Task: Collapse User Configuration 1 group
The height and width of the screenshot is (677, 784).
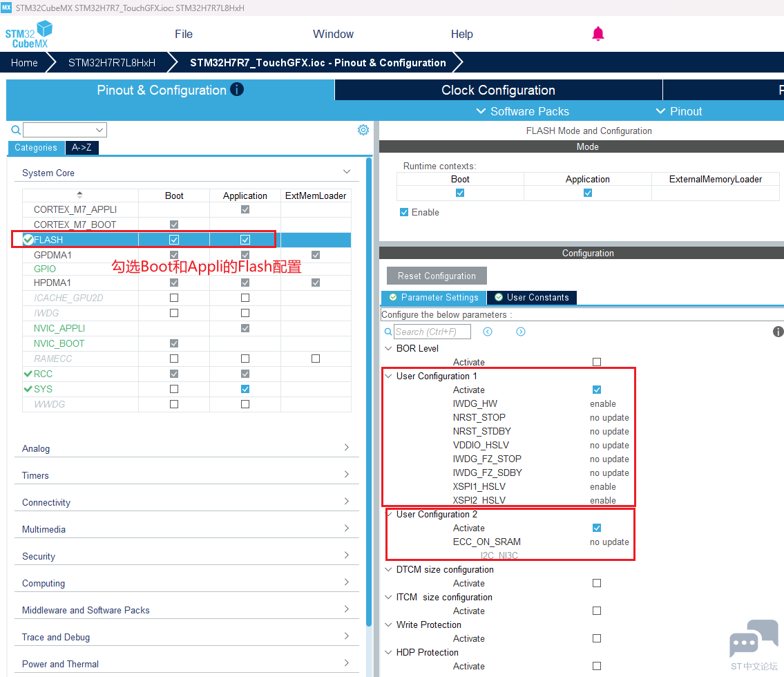Action: tap(388, 376)
